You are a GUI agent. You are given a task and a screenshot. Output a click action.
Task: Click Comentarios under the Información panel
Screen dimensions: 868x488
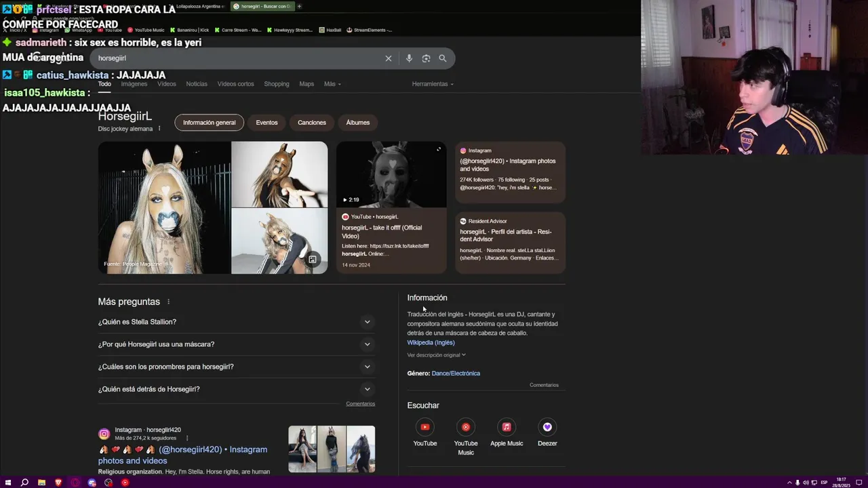tap(544, 385)
